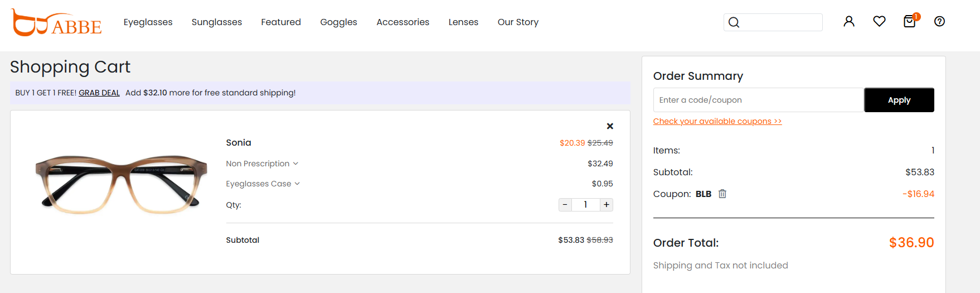Click the $20.39 sale price

pos(573,143)
